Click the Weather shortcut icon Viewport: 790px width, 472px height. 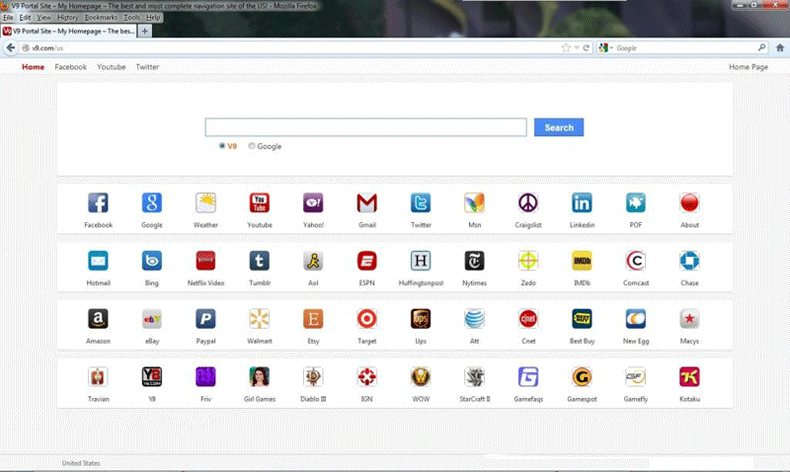[x=205, y=203]
